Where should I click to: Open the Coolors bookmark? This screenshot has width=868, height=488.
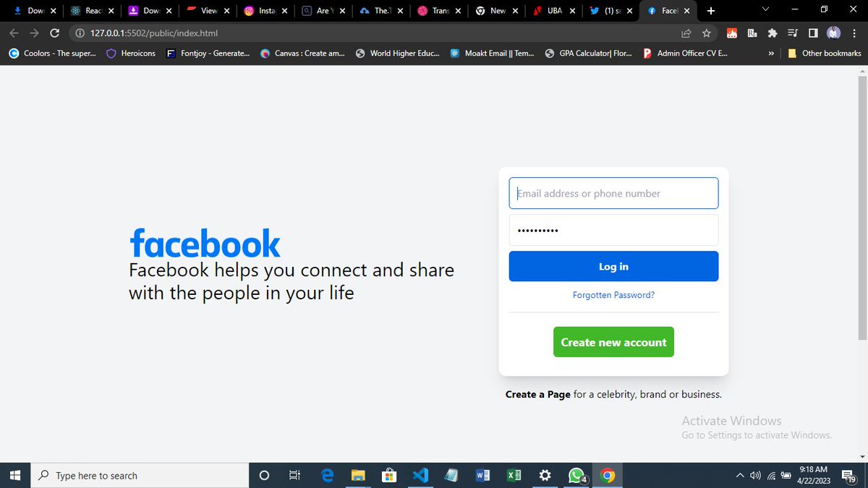(x=52, y=53)
